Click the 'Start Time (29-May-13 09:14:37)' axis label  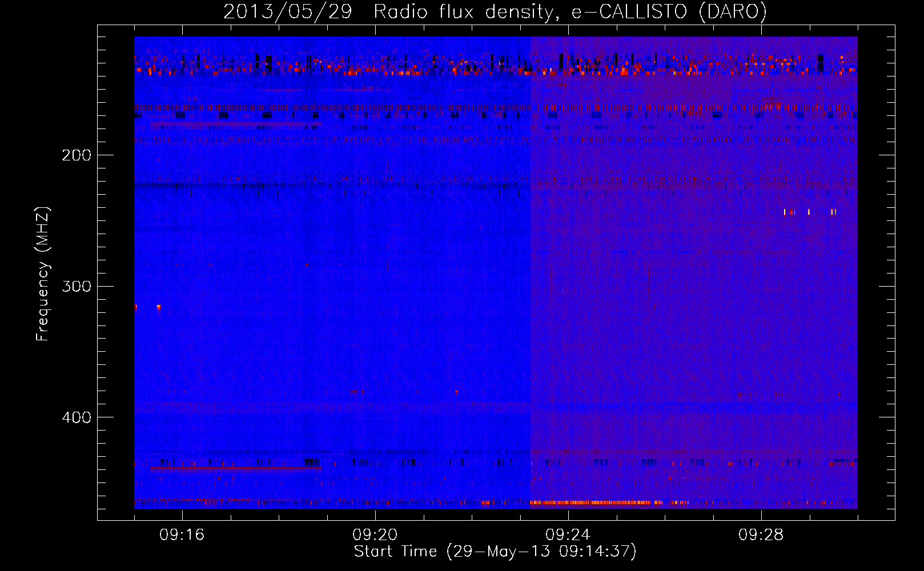click(x=495, y=552)
